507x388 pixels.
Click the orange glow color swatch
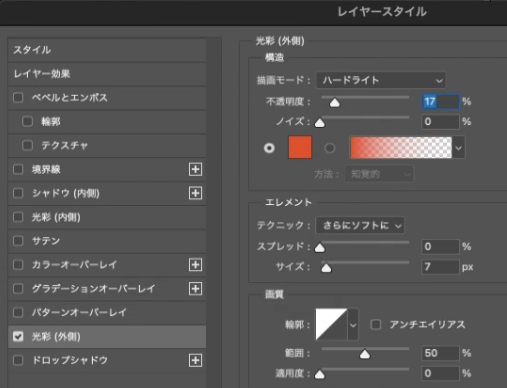pos(300,147)
